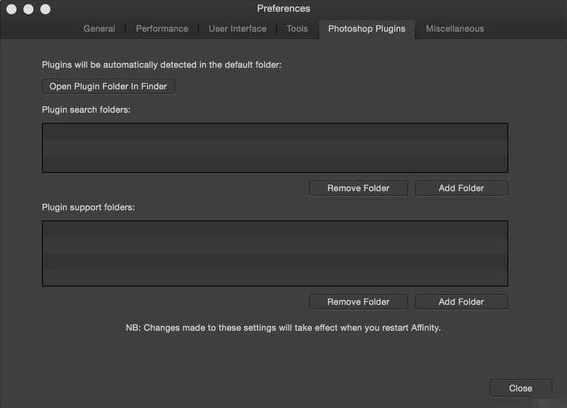
Task: Click the Preferences window title bar
Action: click(x=284, y=9)
